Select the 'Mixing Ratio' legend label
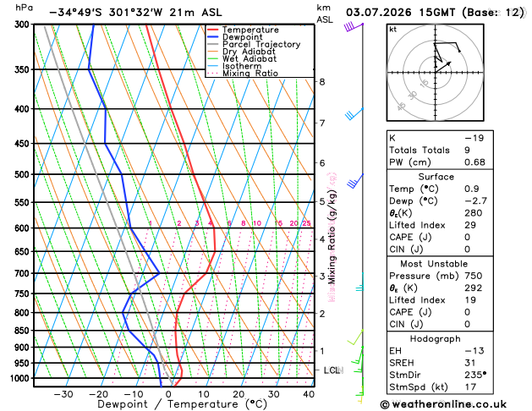 click(250, 74)
